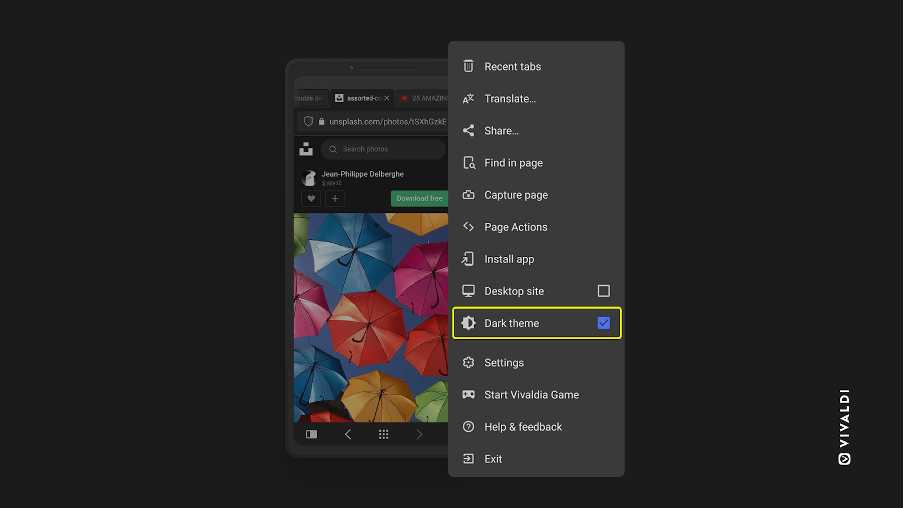Uncheck the Dark theme checkbox
904x508 pixels.
(x=603, y=323)
